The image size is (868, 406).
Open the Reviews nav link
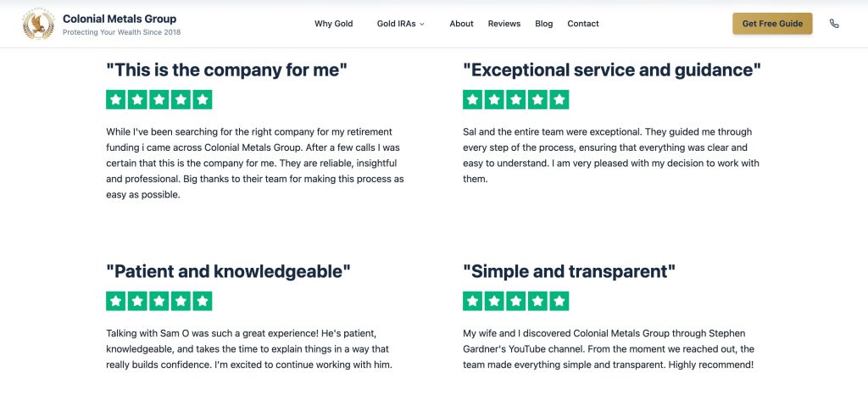pyautogui.click(x=504, y=24)
